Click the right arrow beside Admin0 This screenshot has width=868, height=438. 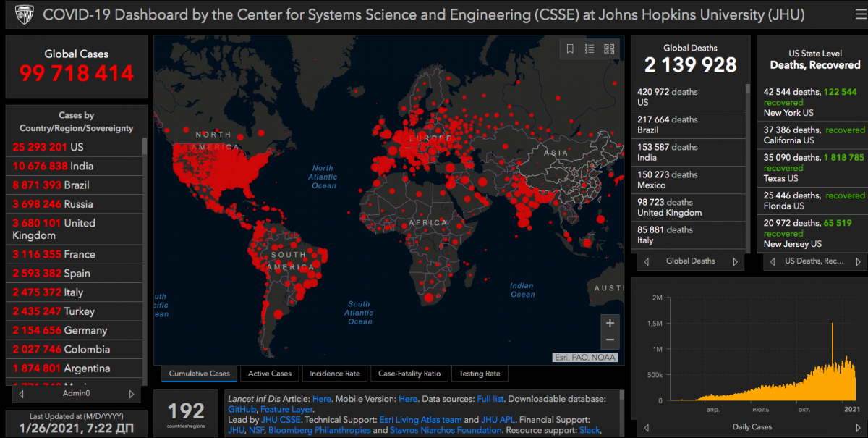131,395
